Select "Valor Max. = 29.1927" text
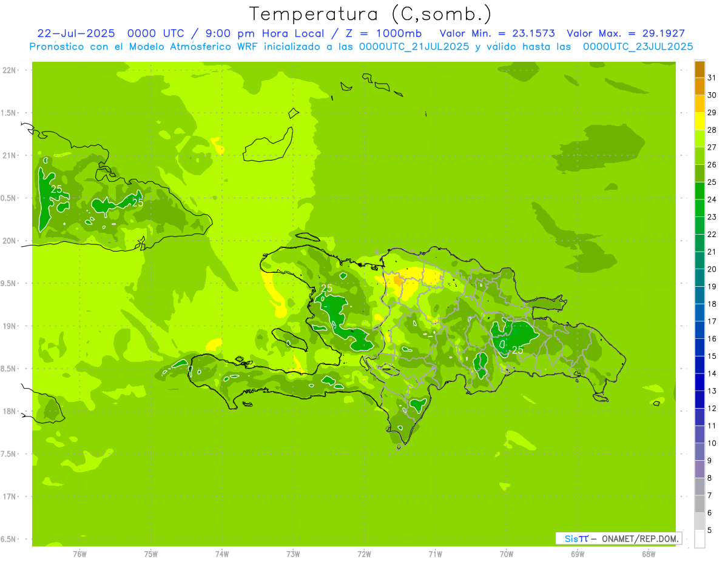 (x=625, y=33)
